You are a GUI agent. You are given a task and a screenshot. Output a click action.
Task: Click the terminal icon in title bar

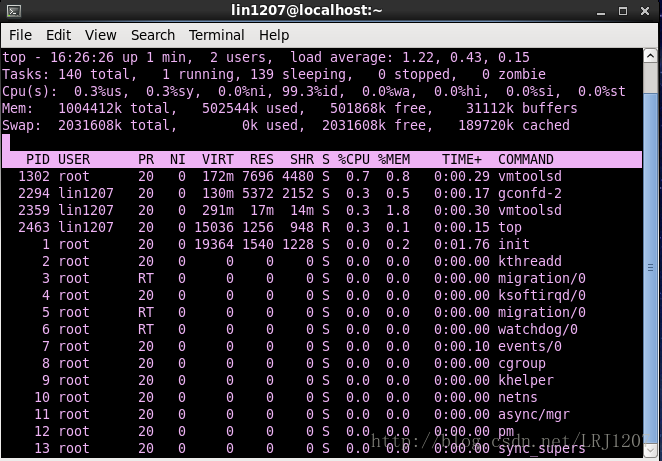click(14, 11)
